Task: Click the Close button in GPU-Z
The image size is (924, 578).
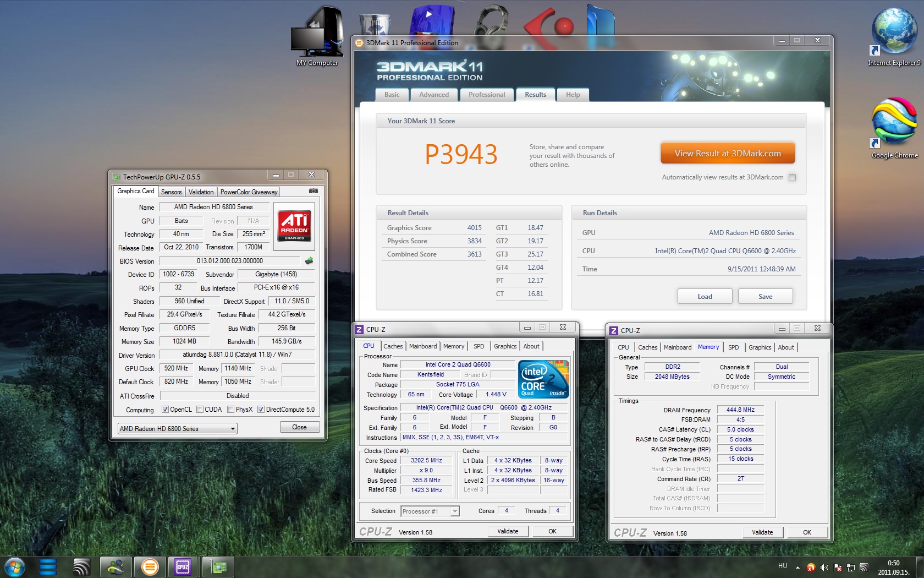Action: click(299, 427)
